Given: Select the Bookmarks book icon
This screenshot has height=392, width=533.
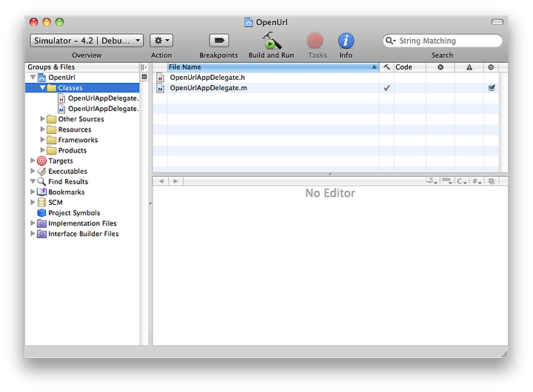Looking at the screenshot, I should point(41,192).
